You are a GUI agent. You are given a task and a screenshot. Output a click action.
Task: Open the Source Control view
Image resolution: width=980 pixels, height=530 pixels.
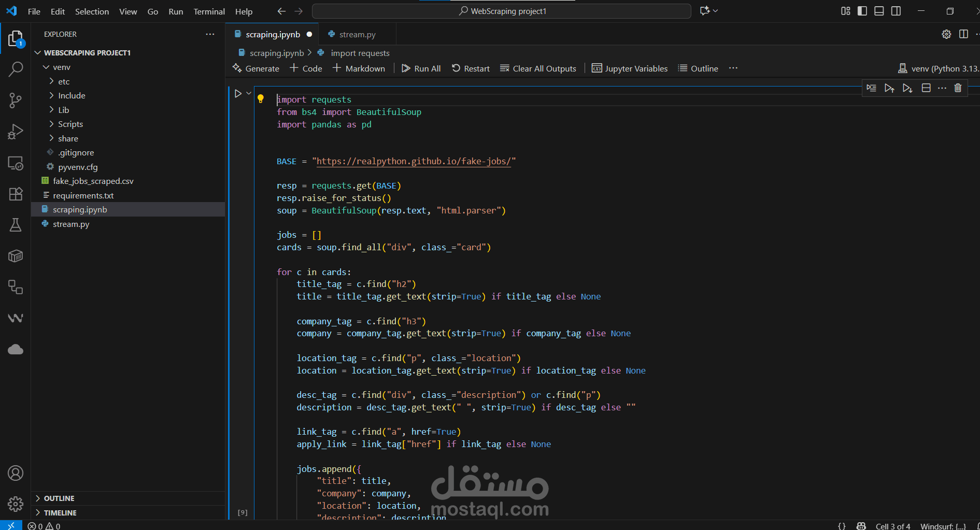[x=16, y=101]
